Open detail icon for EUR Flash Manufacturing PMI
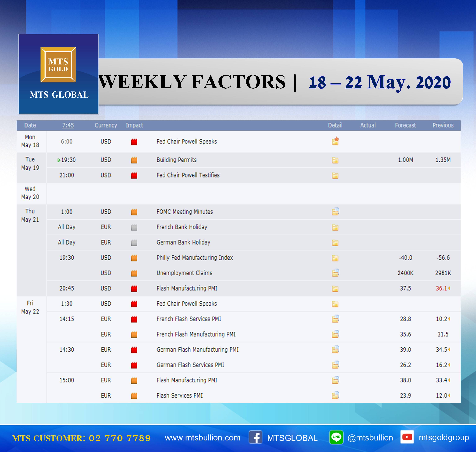Screen dimensions: 476x452 click(x=335, y=380)
